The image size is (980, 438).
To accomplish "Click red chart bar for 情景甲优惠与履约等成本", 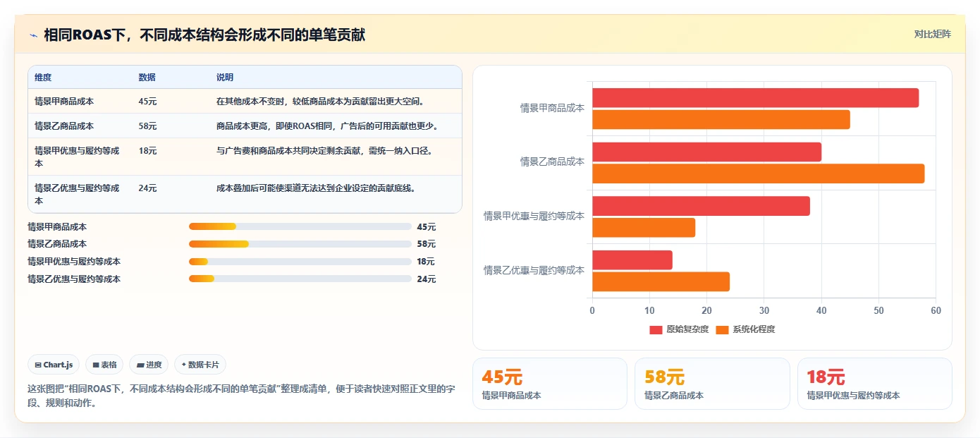I will pos(701,206).
